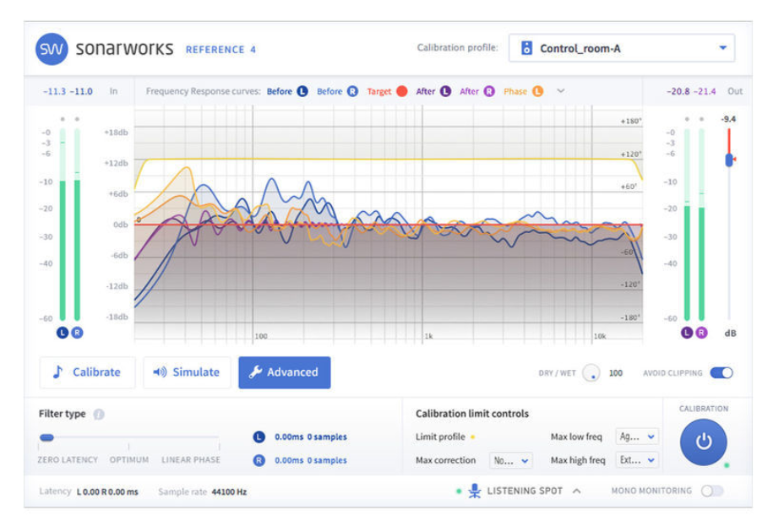Toggle the Mono Monitoring switch
Screen dimensions: 784x532
pos(711,491)
